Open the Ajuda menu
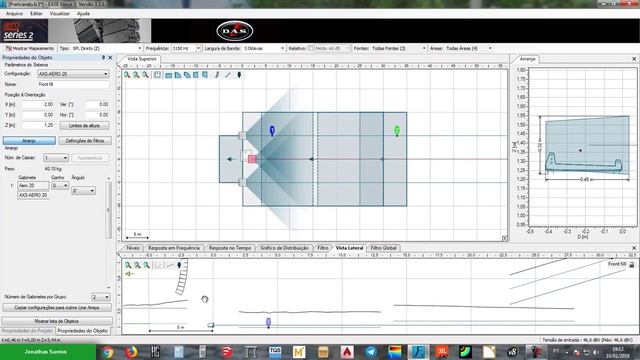This screenshot has height=360, width=640. coord(83,13)
